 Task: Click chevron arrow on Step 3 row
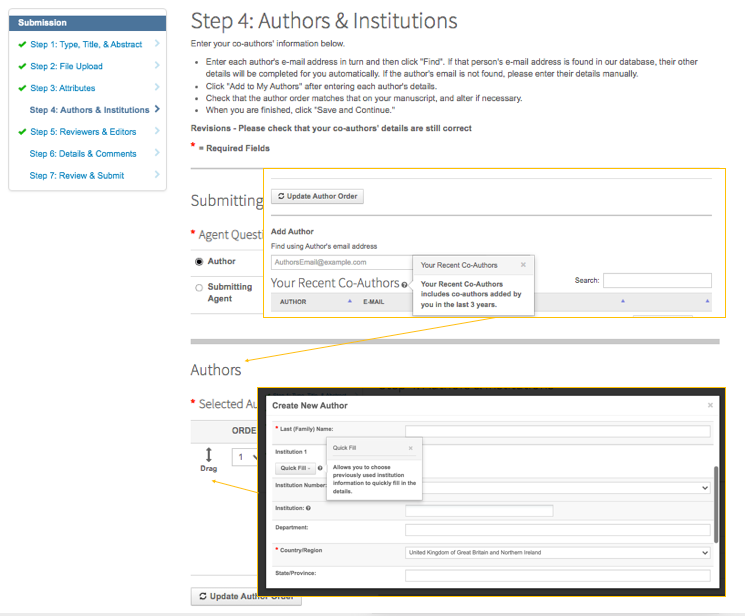(x=157, y=87)
